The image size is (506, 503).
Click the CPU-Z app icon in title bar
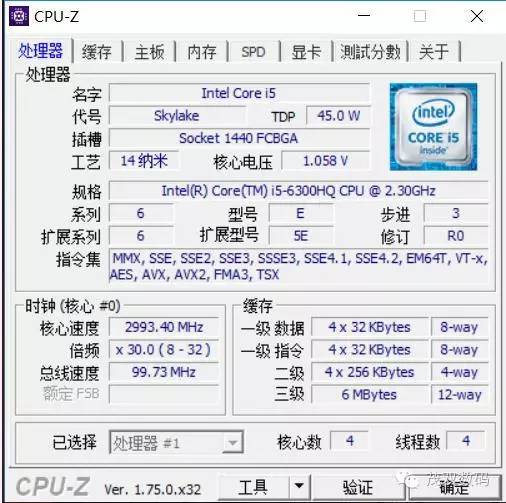coord(19,16)
